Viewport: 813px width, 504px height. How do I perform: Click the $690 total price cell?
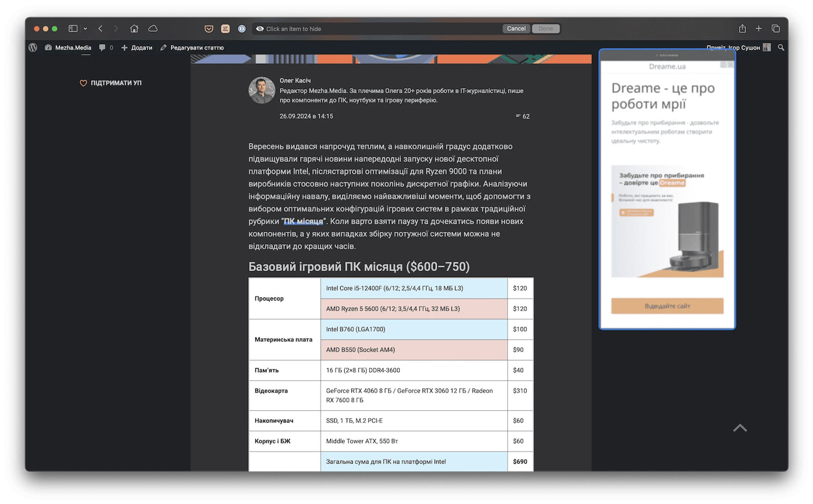pos(520,462)
